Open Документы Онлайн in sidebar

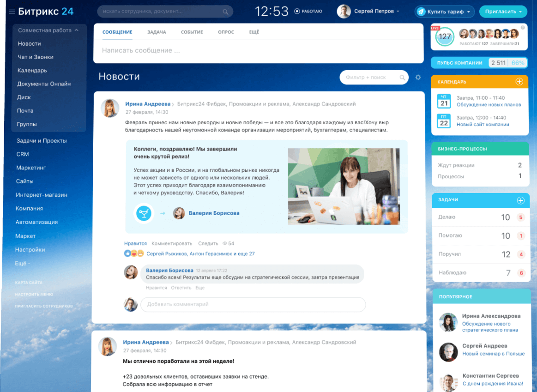tap(44, 84)
